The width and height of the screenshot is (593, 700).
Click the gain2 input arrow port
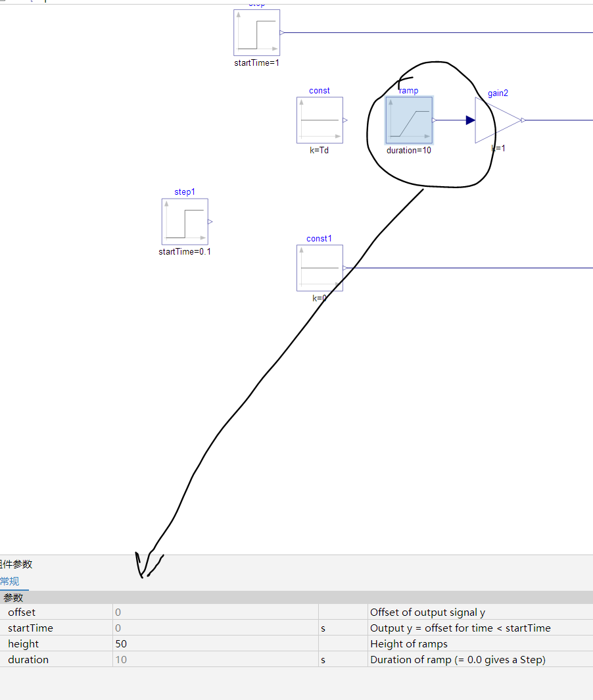(x=470, y=120)
